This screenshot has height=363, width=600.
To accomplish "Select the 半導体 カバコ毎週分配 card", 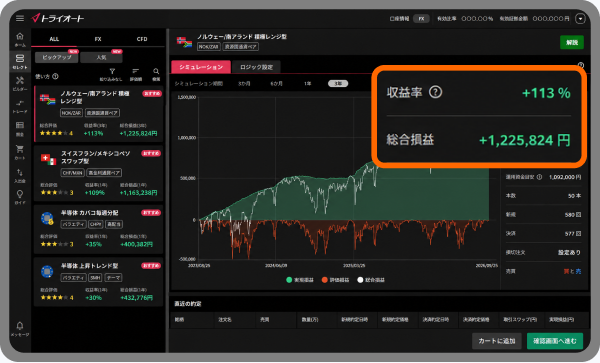I will point(98,230).
